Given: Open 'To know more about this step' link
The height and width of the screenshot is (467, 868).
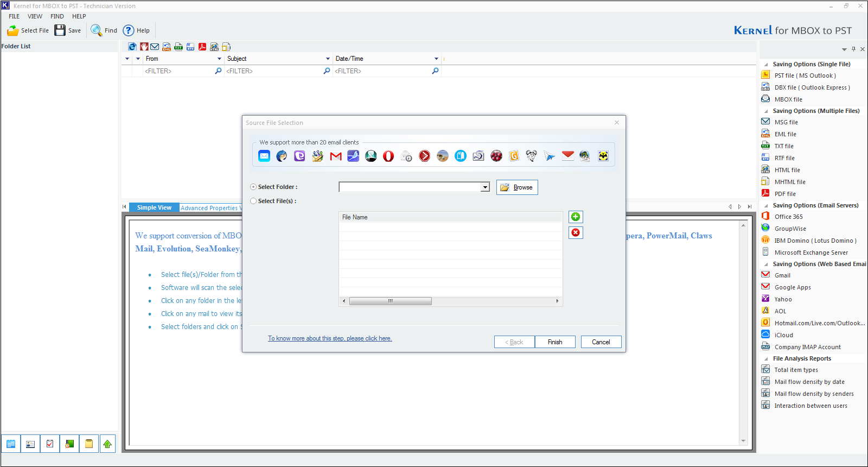Looking at the screenshot, I should [x=330, y=338].
